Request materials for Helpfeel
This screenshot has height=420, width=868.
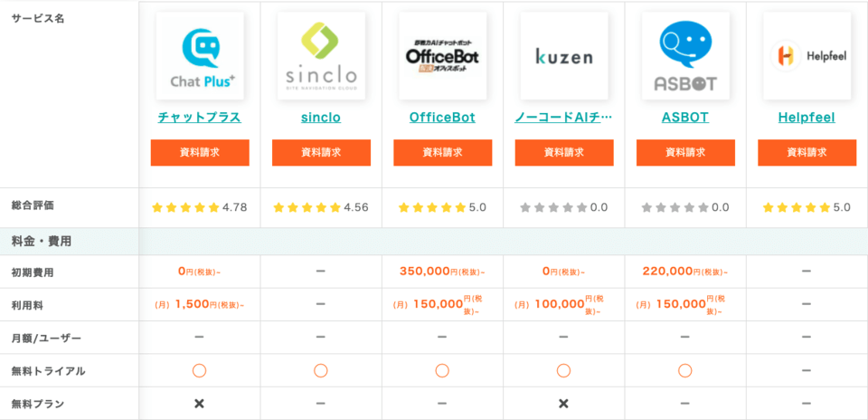807,152
